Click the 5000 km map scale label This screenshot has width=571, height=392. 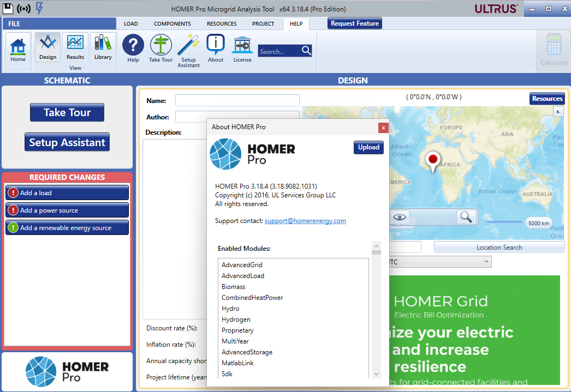(x=539, y=223)
